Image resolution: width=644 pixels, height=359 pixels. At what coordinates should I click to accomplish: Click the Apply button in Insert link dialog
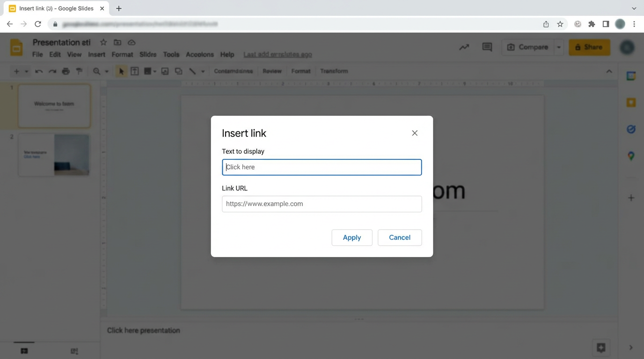pos(351,237)
